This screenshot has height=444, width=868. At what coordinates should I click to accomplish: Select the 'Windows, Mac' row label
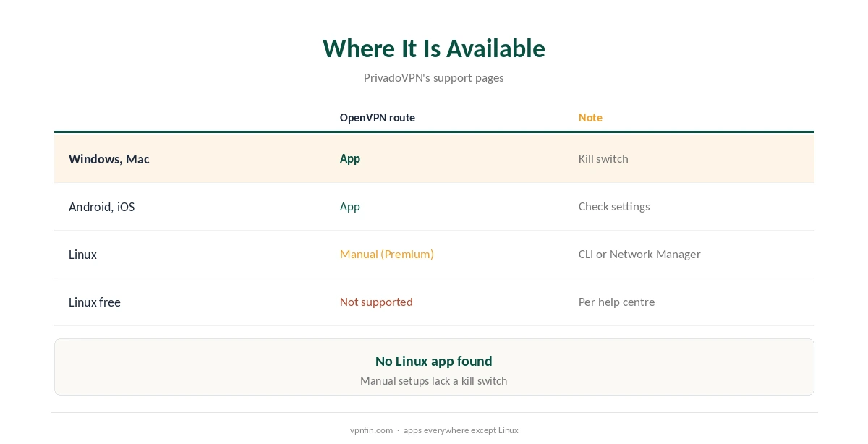[109, 159]
